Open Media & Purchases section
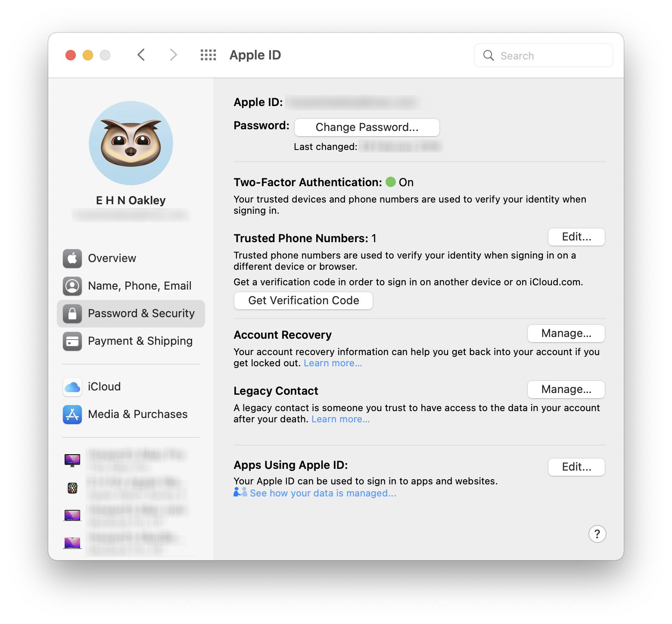 137,414
